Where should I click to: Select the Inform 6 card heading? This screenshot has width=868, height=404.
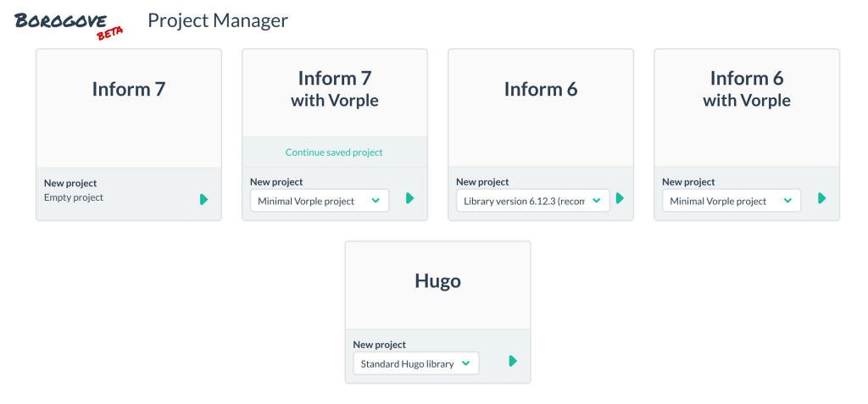coord(541,89)
